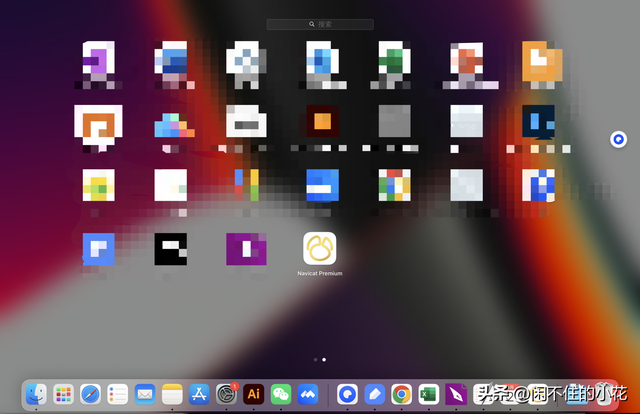Open the App Store from the Dock
The image size is (640, 414).
tap(199, 394)
